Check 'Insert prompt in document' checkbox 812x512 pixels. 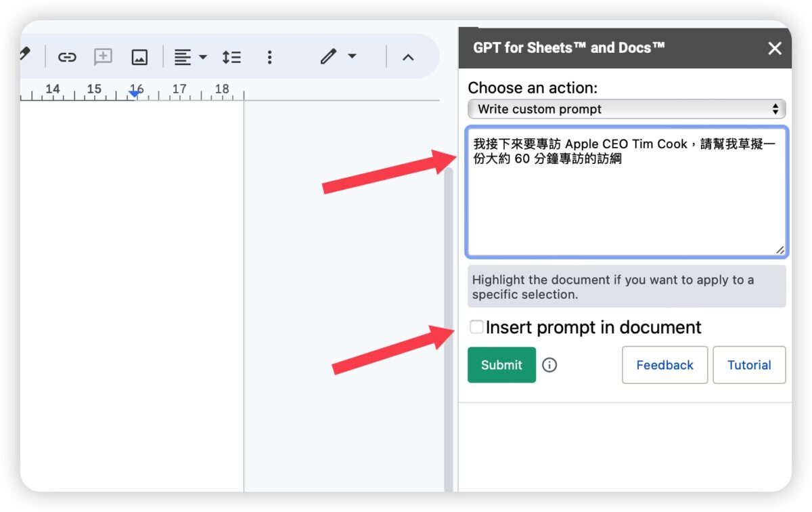(476, 327)
